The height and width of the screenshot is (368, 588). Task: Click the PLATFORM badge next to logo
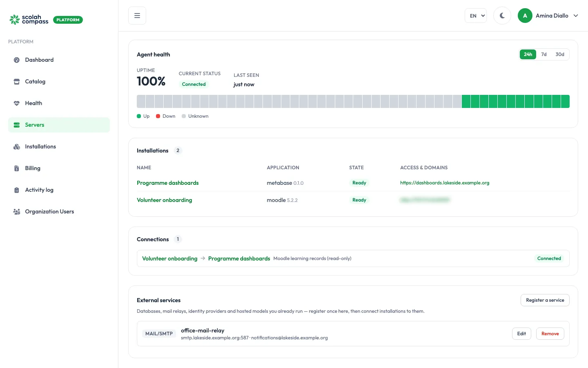pyautogui.click(x=68, y=20)
